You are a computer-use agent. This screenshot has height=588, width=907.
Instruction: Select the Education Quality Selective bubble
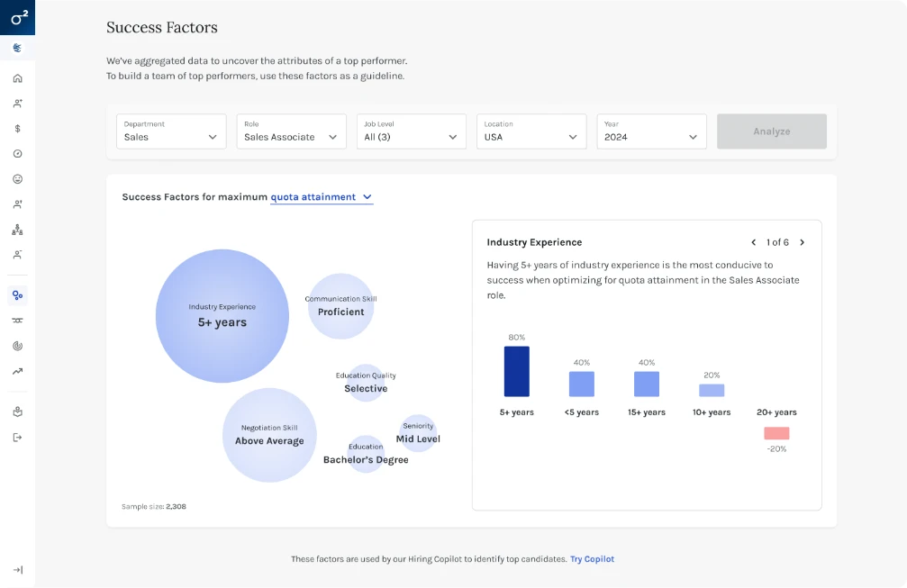(366, 383)
